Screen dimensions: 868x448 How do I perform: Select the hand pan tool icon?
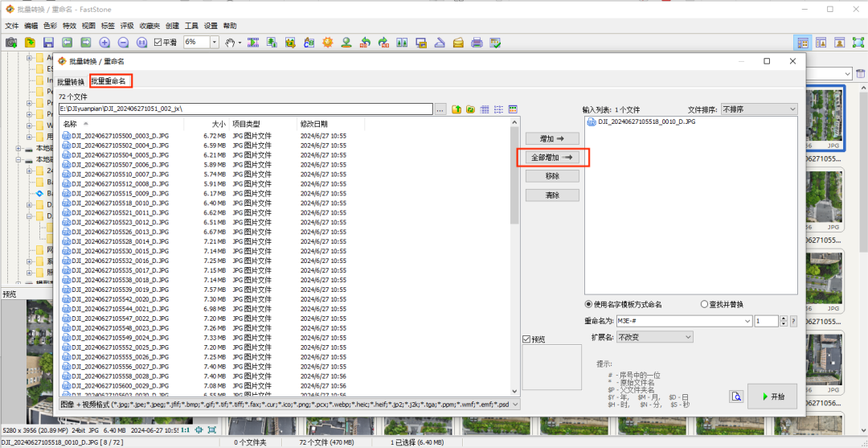click(231, 42)
